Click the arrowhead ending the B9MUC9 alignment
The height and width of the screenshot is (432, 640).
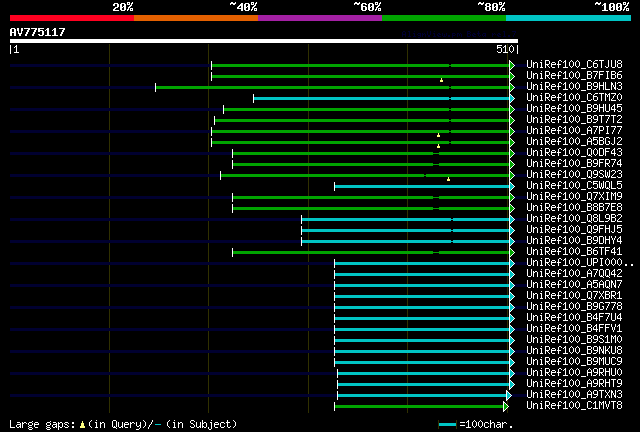coord(512,363)
